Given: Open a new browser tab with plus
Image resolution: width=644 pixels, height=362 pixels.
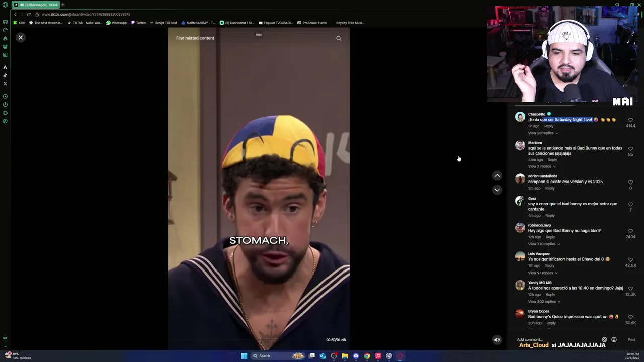Looking at the screenshot, I should tap(63, 5).
